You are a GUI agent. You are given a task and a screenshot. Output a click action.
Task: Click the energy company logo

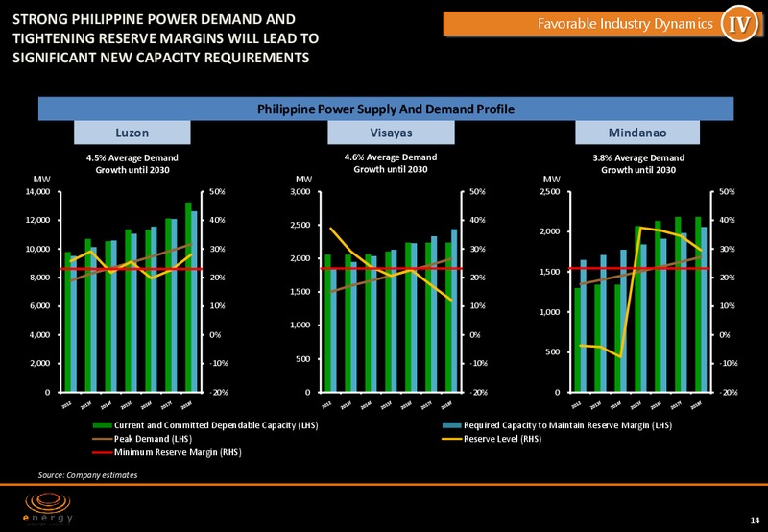click(49, 509)
